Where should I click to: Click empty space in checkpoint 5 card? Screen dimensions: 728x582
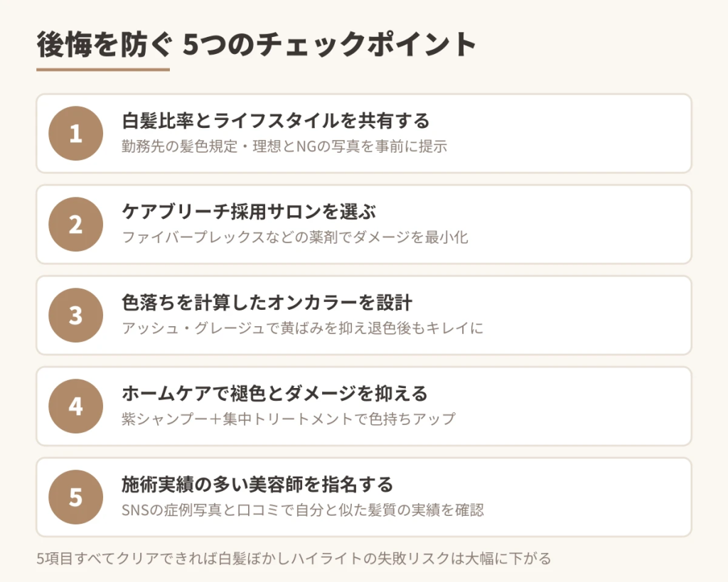(597, 497)
